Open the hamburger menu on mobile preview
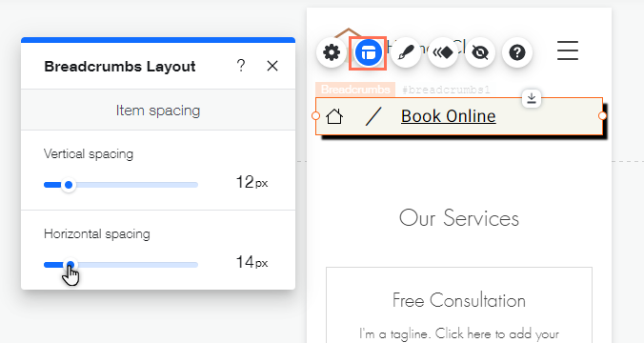Viewport: 644px width, 343px height. [x=568, y=50]
